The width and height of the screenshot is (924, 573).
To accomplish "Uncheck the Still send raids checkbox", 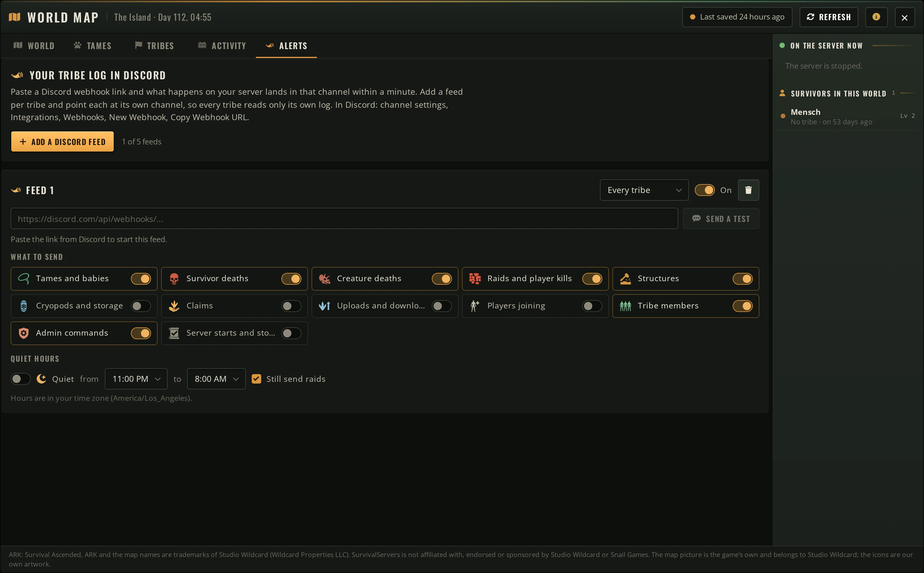I will click(x=256, y=379).
